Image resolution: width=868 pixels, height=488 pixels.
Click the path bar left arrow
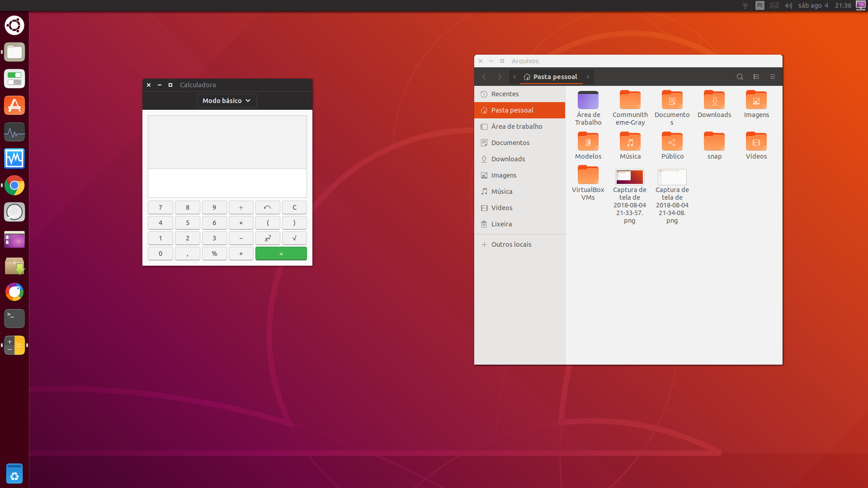[514, 77]
